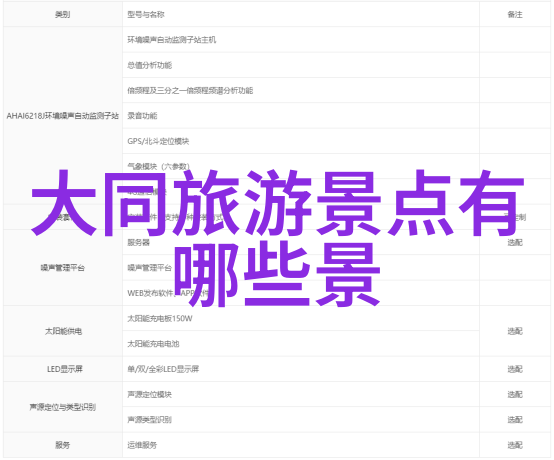Select the 太阳能充电板150W row
This screenshot has width=554, height=460.
(x=301, y=319)
